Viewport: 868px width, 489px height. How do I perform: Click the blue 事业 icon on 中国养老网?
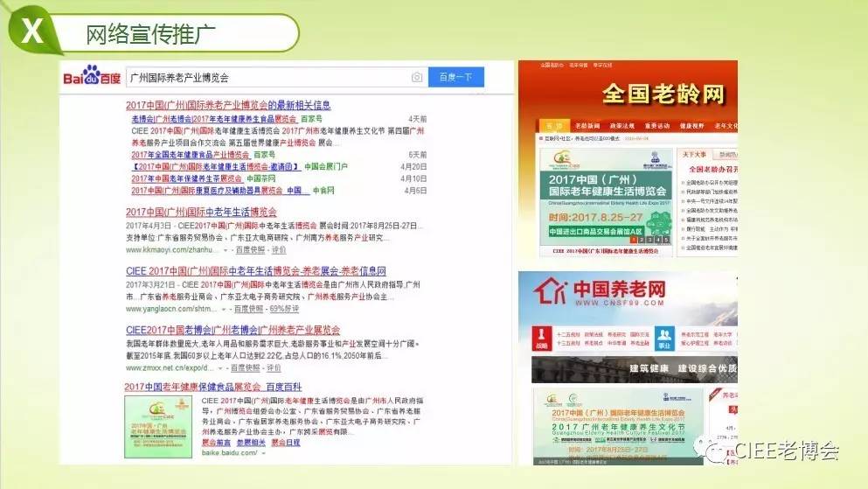pos(664,339)
